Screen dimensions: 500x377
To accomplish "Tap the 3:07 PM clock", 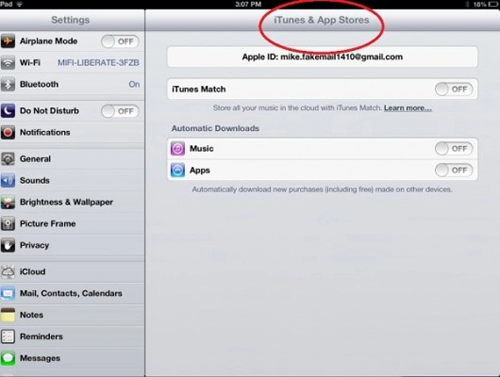I will 248,4.
